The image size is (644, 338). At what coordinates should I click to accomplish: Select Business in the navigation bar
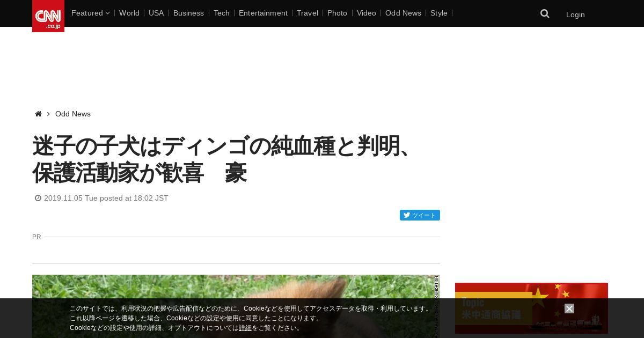point(188,13)
